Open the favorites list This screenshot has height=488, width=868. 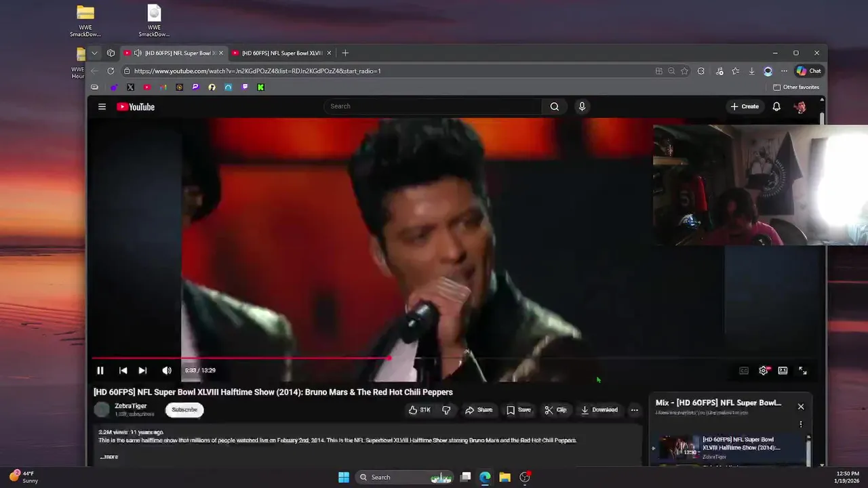click(736, 70)
